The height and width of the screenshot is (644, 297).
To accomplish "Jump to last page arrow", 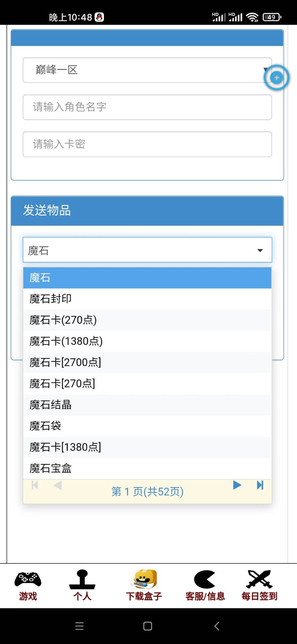I will (260, 485).
